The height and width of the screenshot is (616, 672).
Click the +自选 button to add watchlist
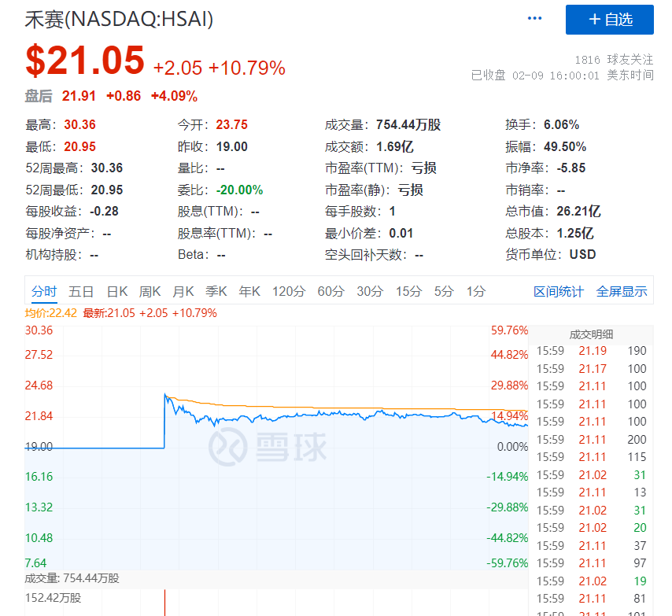pyautogui.click(x=609, y=20)
